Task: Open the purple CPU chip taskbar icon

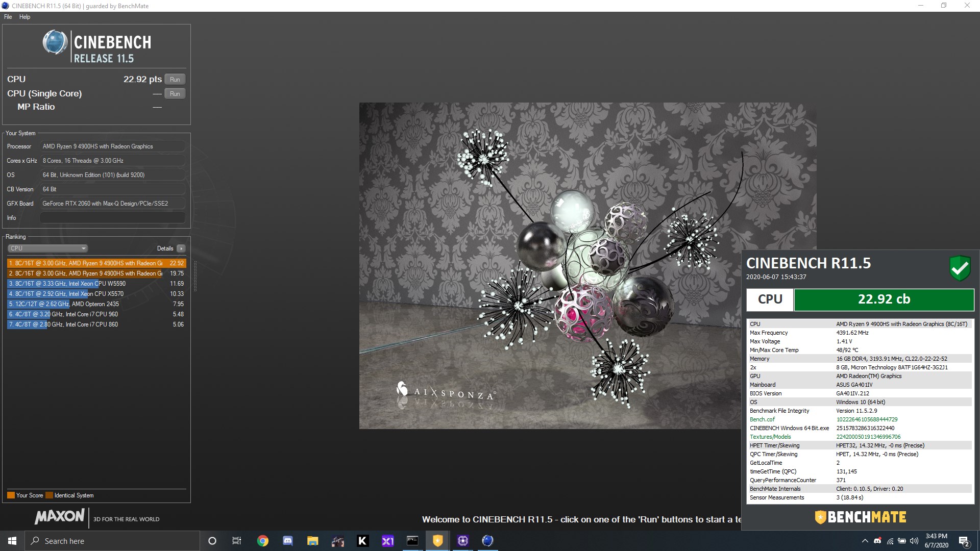Action: 462,541
